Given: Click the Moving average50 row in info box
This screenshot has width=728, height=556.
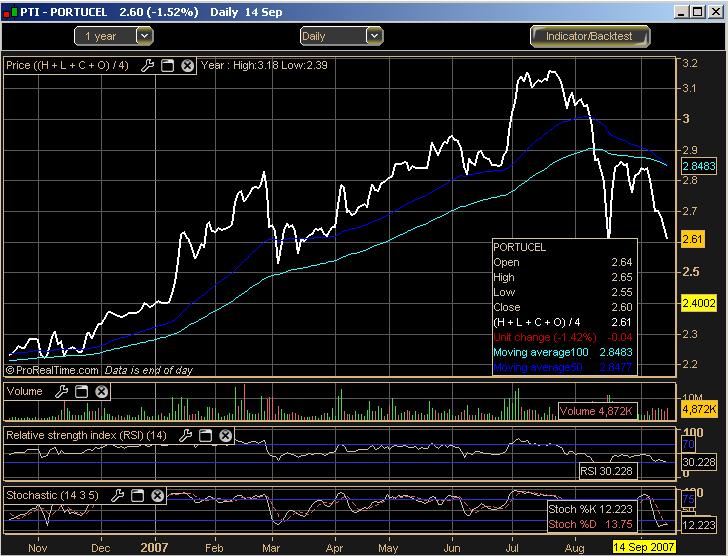Looking at the screenshot, I should [563, 367].
